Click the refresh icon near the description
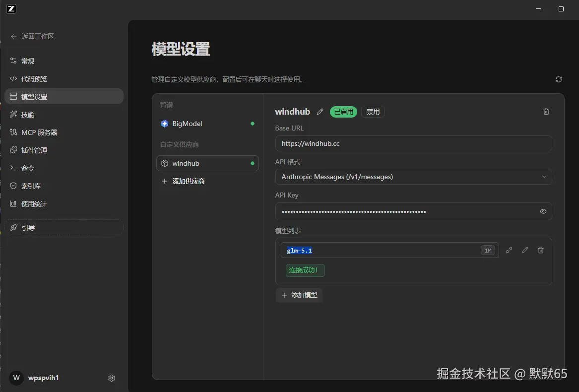The image size is (579, 392). coord(558,79)
